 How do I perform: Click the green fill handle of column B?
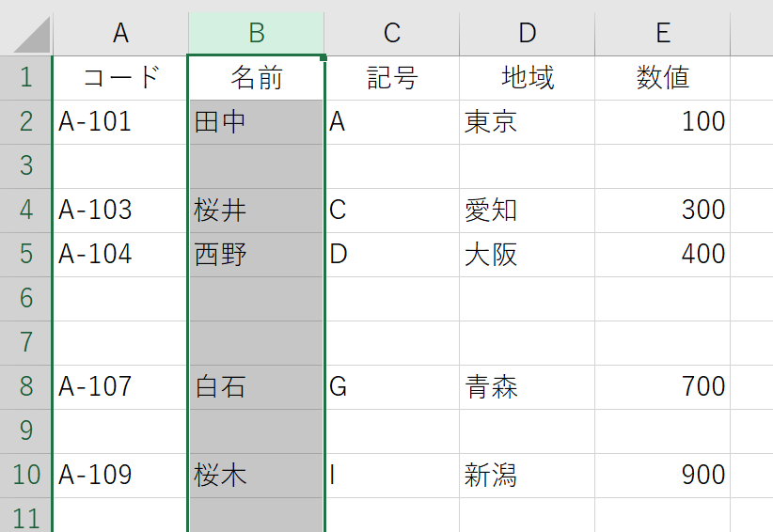323,57
